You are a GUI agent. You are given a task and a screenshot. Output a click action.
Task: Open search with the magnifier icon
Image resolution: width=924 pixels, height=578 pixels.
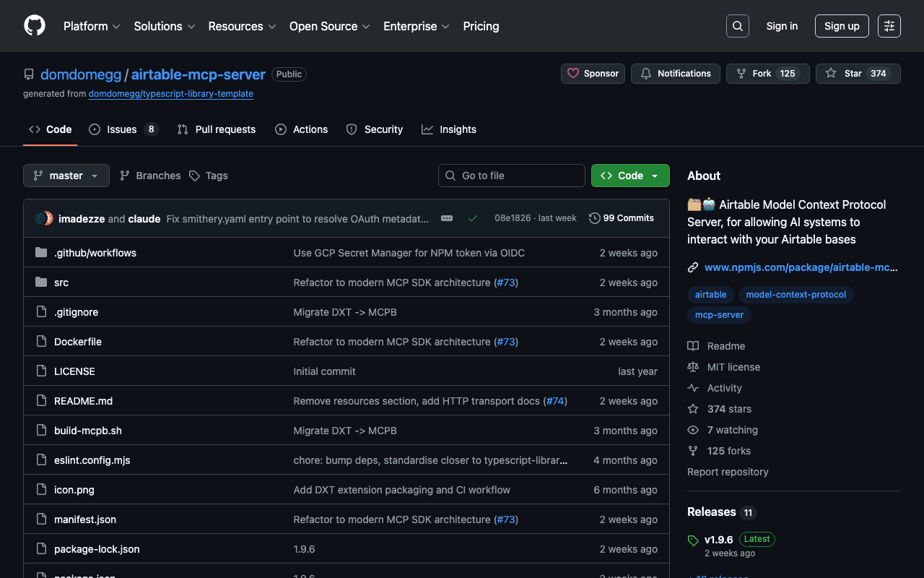coord(737,26)
